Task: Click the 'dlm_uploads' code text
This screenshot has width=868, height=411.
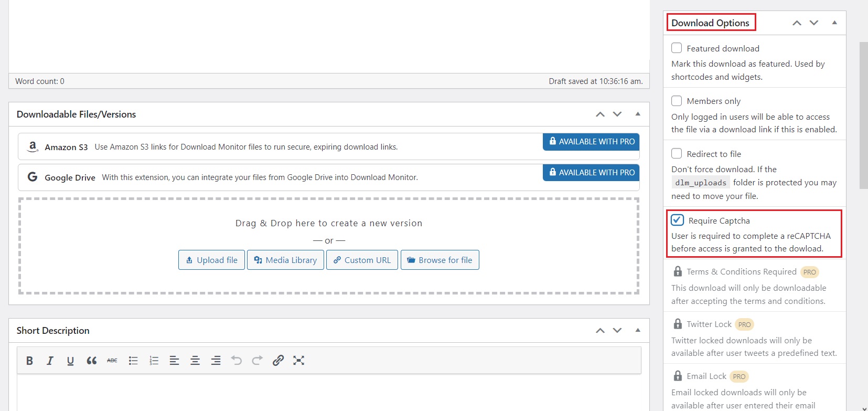Action: coord(701,183)
